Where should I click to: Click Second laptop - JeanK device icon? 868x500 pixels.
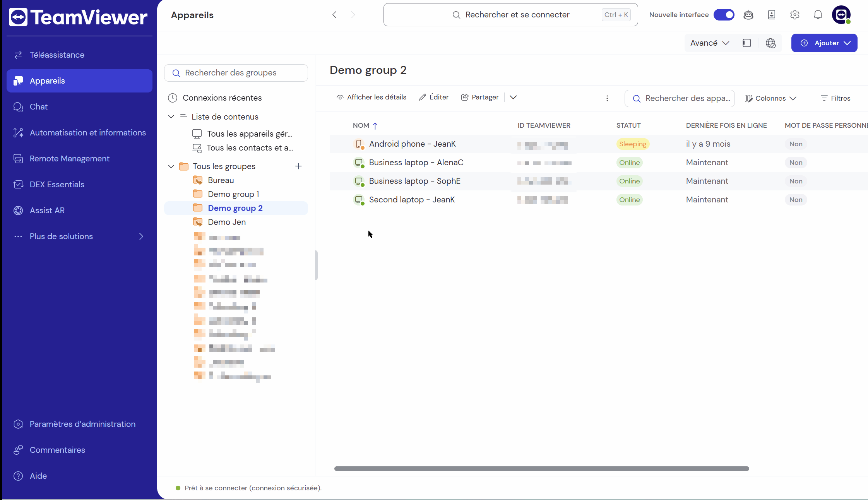pyautogui.click(x=359, y=200)
